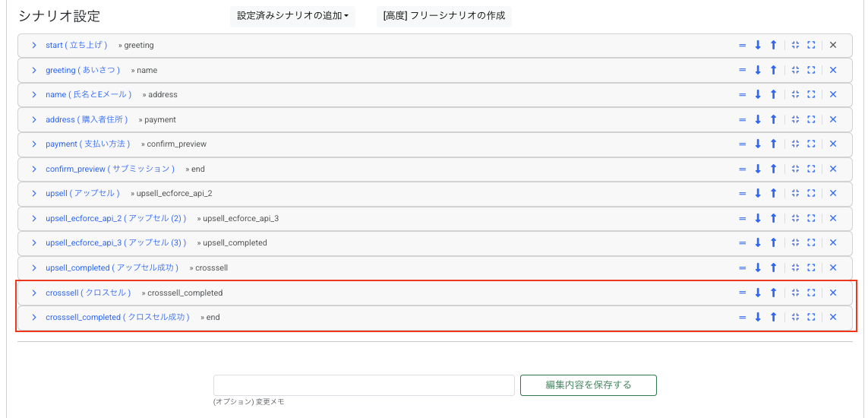This screenshot has width=868, height=418.
Task: Fullscreen expand icon on the address row
Action: 812,119
